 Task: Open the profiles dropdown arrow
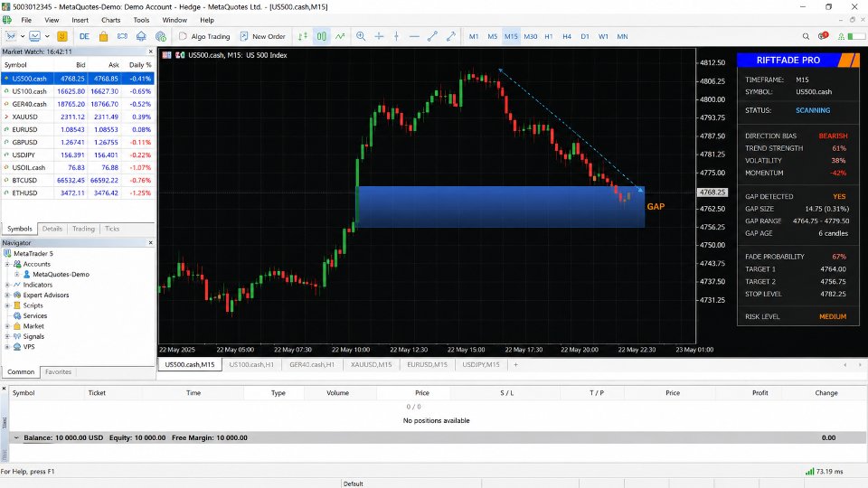(x=47, y=36)
